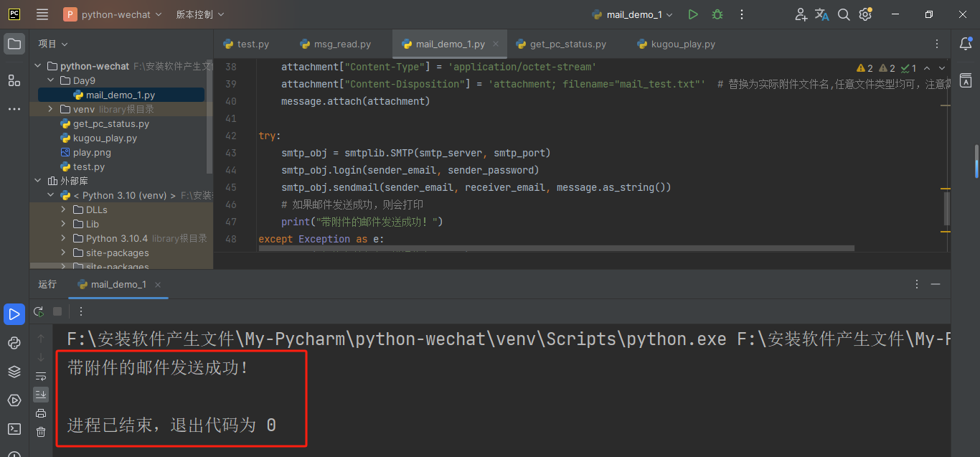
Task: Toggle the notifications bell icon
Action: 966,44
